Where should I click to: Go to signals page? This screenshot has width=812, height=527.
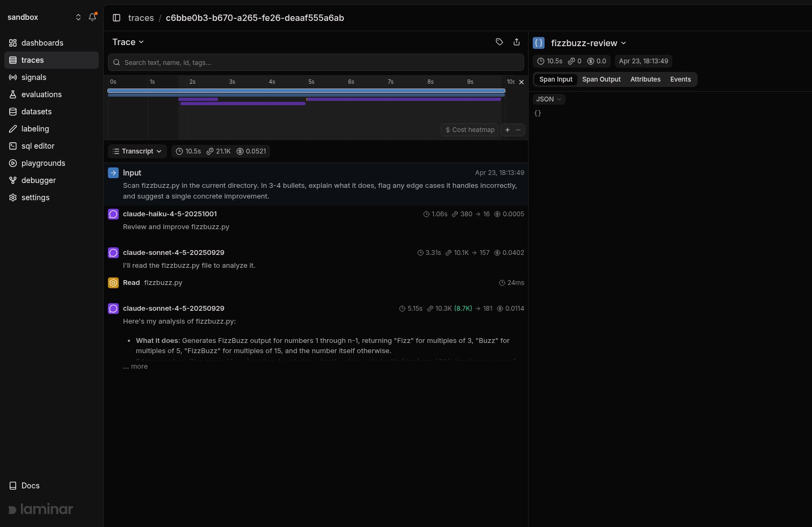point(52,77)
